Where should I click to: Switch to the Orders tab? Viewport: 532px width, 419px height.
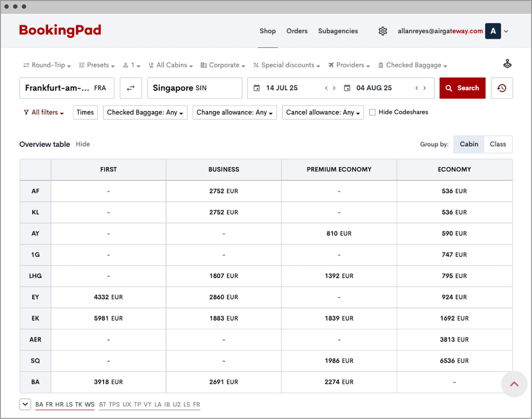click(x=297, y=31)
